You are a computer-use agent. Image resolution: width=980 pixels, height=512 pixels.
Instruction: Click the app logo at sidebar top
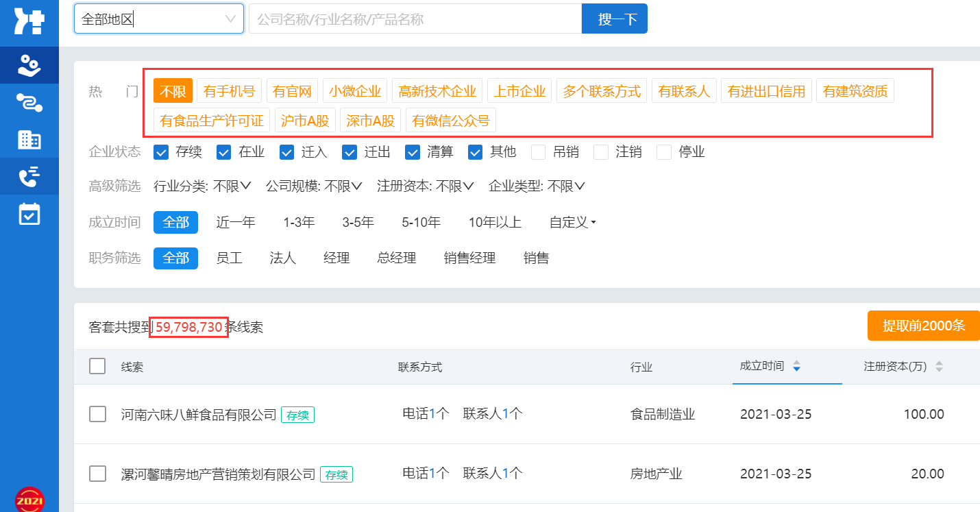pyautogui.click(x=29, y=21)
